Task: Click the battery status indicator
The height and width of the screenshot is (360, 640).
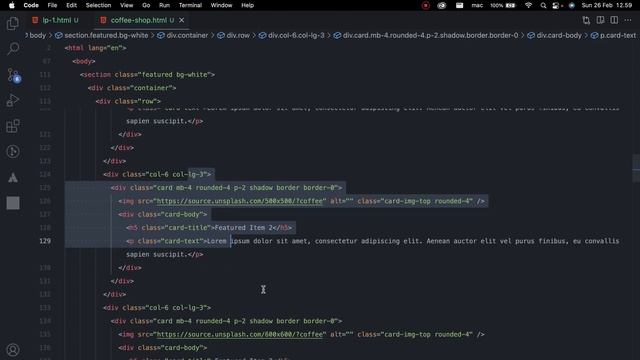Action: coord(503,5)
